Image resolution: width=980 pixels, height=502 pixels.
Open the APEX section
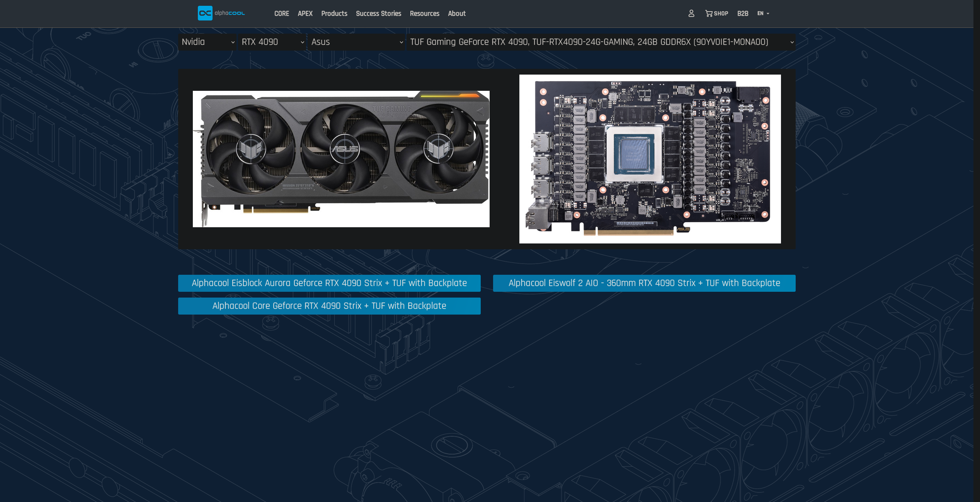(305, 14)
